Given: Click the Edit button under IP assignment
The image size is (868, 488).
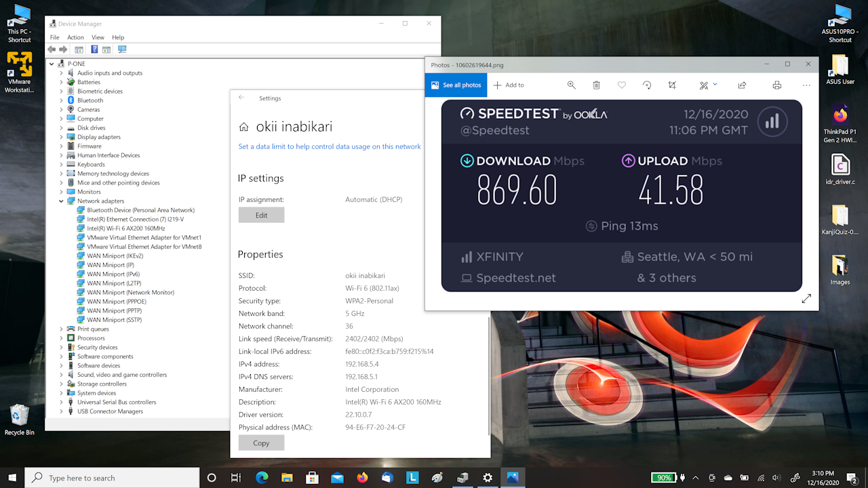Looking at the screenshot, I should click(x=261, y=215).
